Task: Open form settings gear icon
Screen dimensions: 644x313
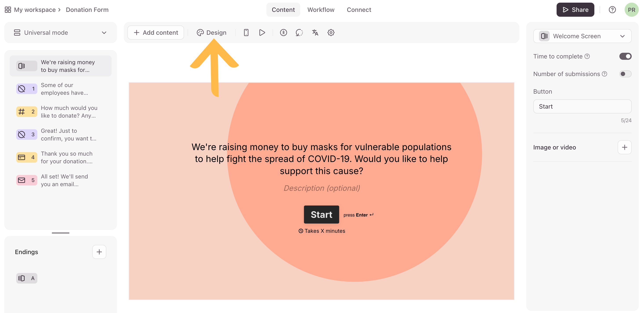Action: click(331, 33)
